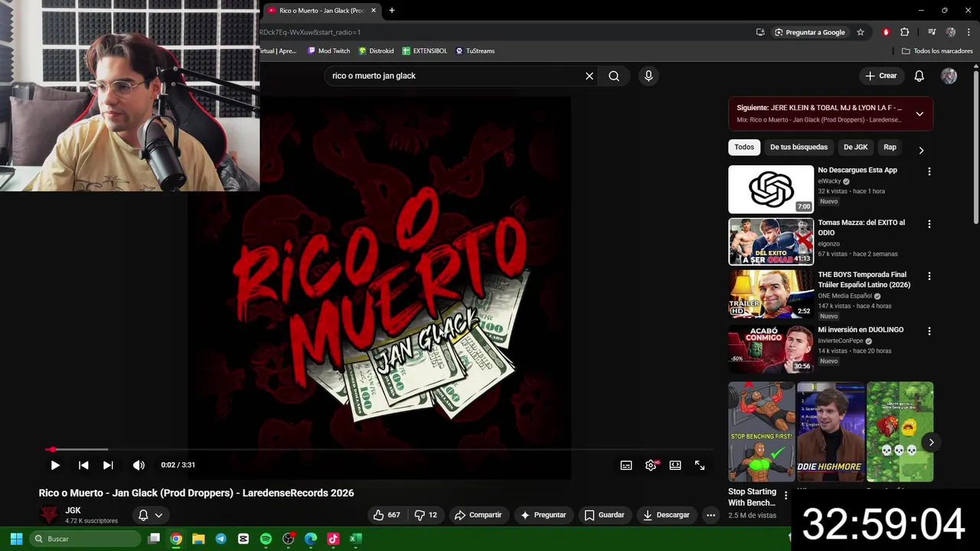The image size is (980, 551).
Task: Select the 'Rico o Muerto - Jan Glack' tab
Action: click(322, 10)
